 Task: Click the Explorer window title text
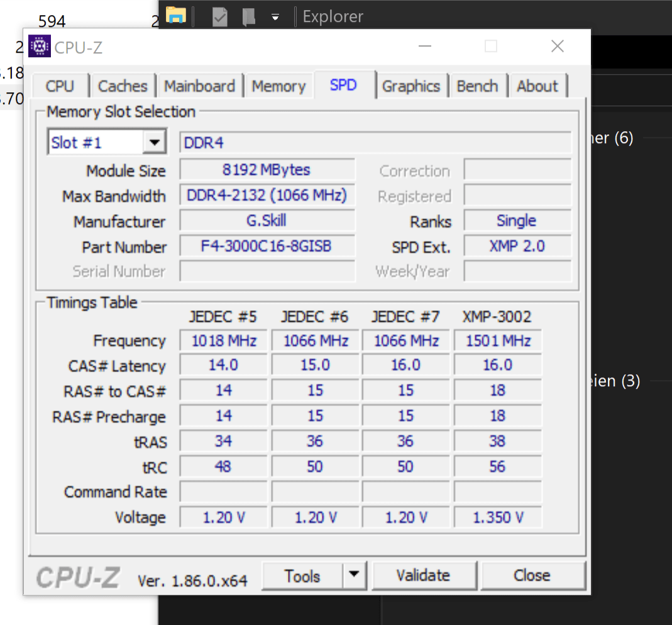333,17
